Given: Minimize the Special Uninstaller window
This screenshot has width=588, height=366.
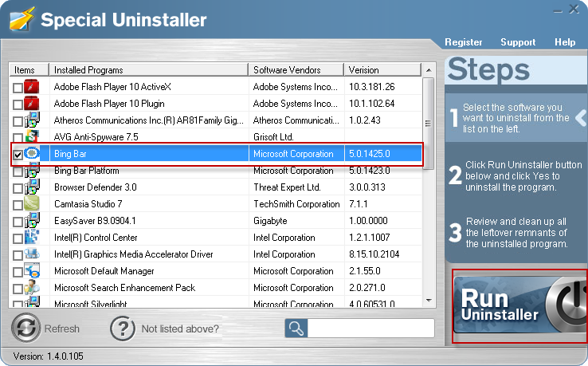Looking at the screenshot, I should coord(558,11).
